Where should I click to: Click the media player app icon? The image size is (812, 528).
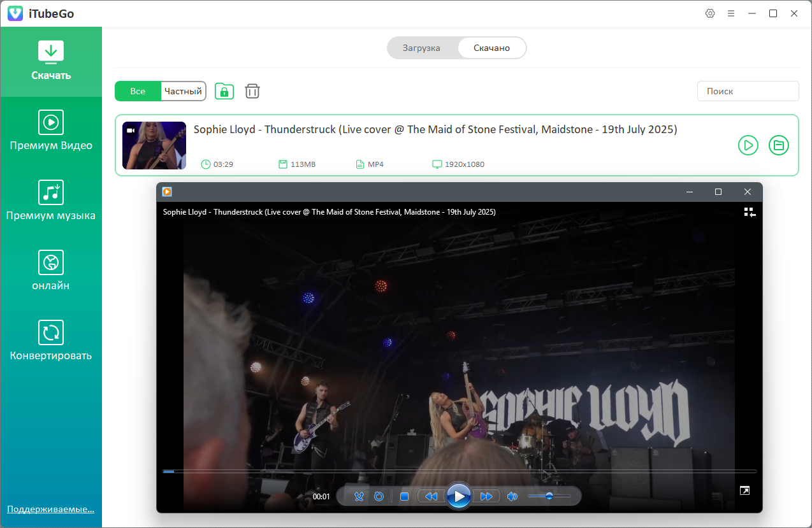[167, 192]
